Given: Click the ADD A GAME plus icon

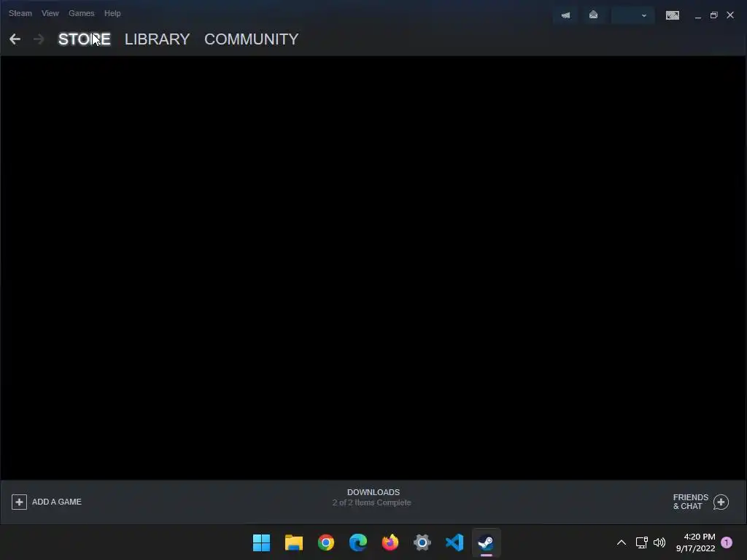Looking at the screenshot, I should pos(19,502).
